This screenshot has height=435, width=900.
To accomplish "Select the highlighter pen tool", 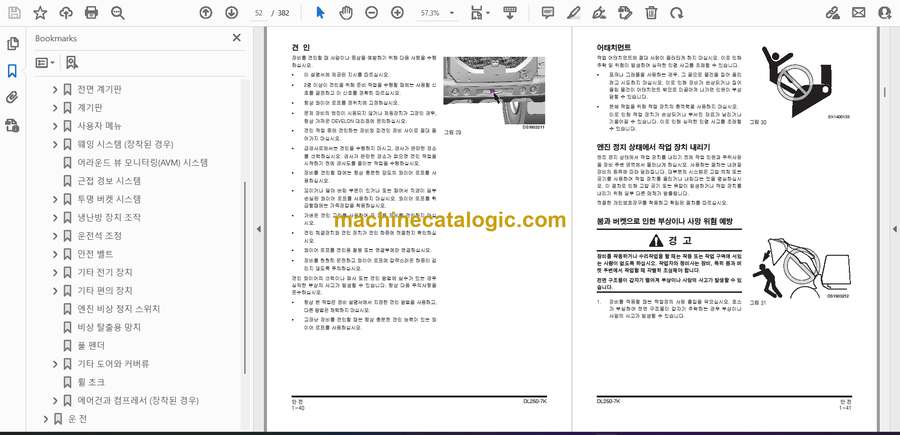I will click(573, 13).
